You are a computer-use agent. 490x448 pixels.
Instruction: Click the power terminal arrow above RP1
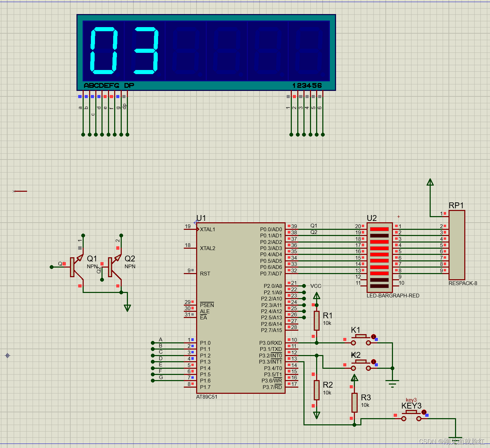tap(430, 182)
